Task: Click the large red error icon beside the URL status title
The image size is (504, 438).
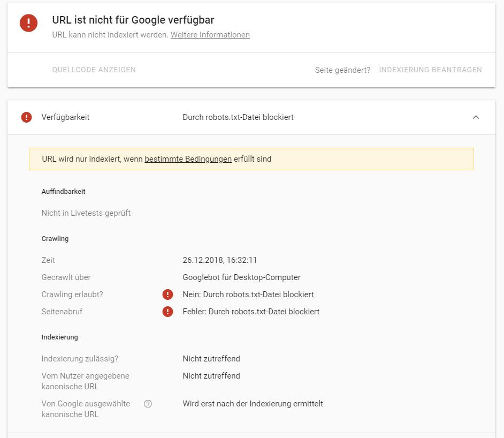Action: point(28,23)
